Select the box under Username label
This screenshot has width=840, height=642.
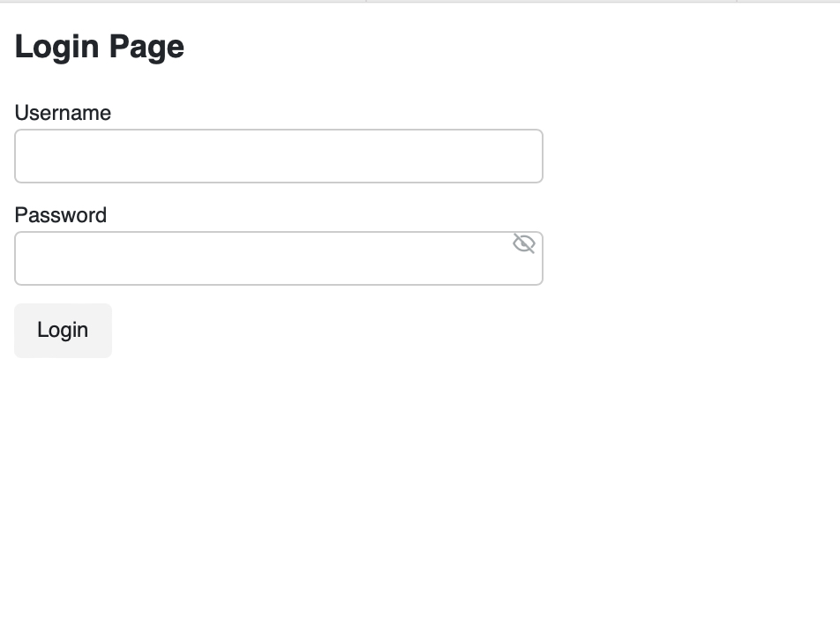point(278,156)
